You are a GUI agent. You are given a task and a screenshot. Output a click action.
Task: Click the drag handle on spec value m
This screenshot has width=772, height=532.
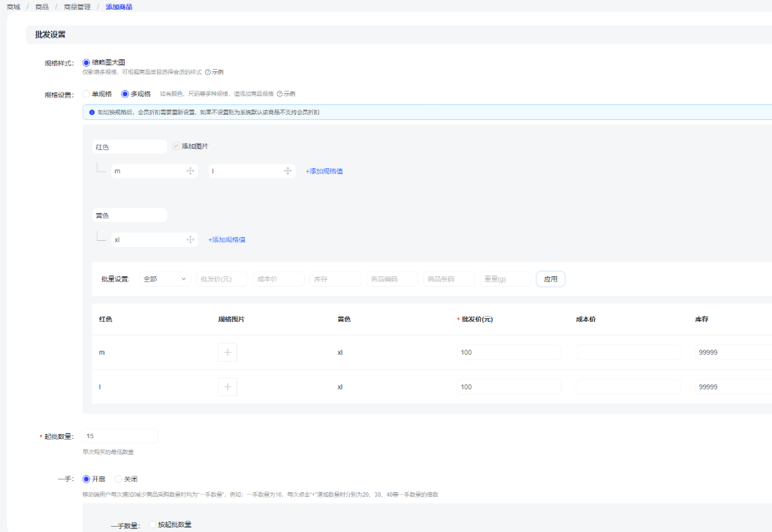tap(191, 171)
